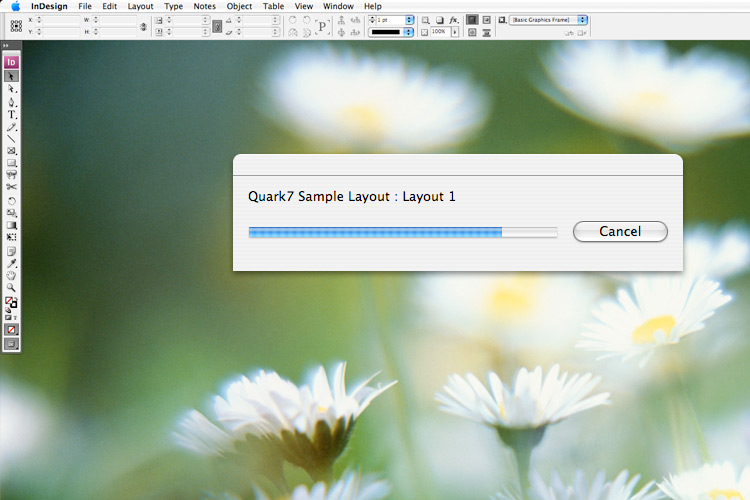Open the Object menu
The width and height of the screenshot is (750, 500).
click(239, 6)
